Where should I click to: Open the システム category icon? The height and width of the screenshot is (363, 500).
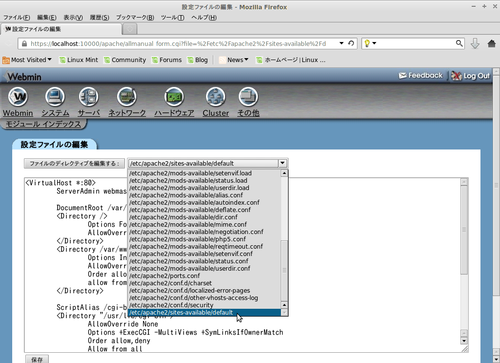point(55,97)
